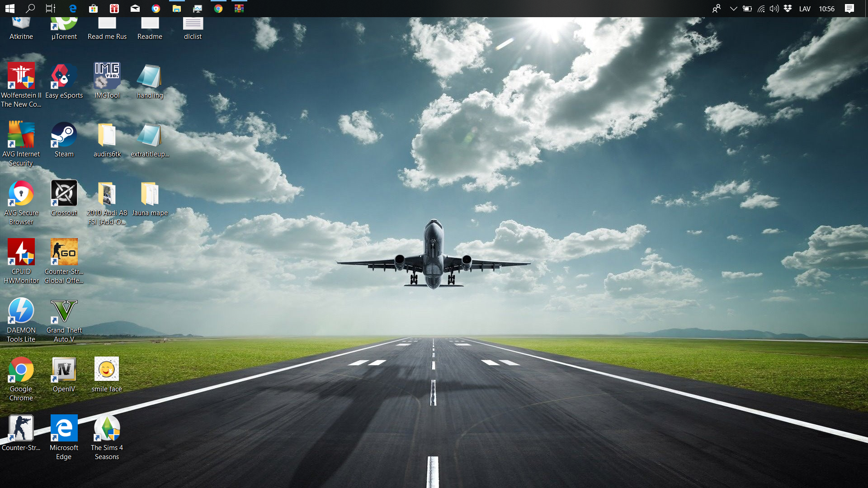The image size is (868, 488).
Task: Select AVG Secure Browser desktop shortcut
Action: pyautogui.click(x=21, y=202)
